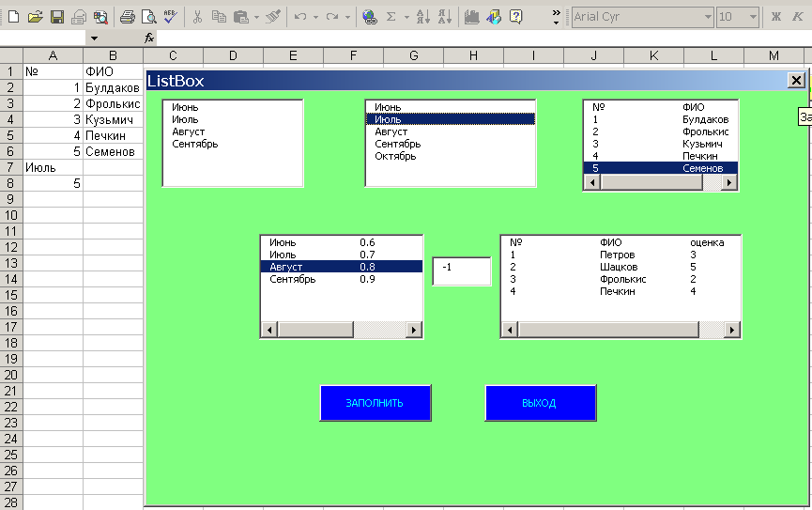Run the spelling check icon
The width and height of the screenshot is (812, 510).
[170, 17]
